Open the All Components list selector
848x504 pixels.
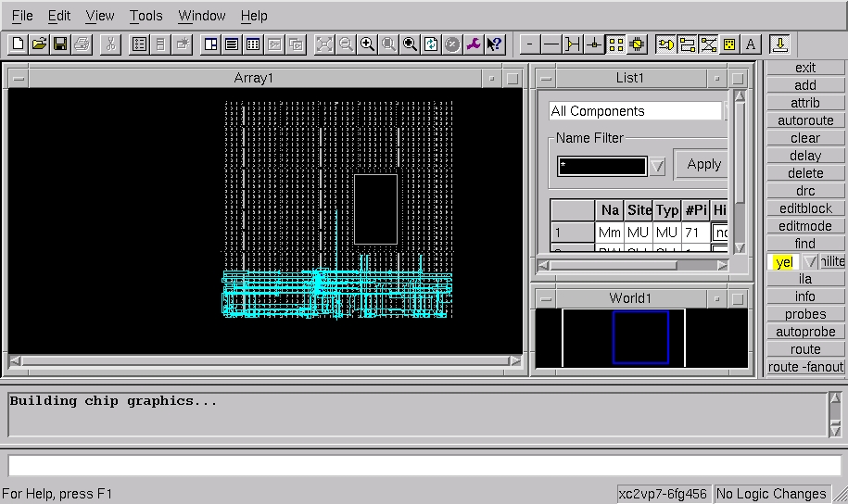[635, 111]
